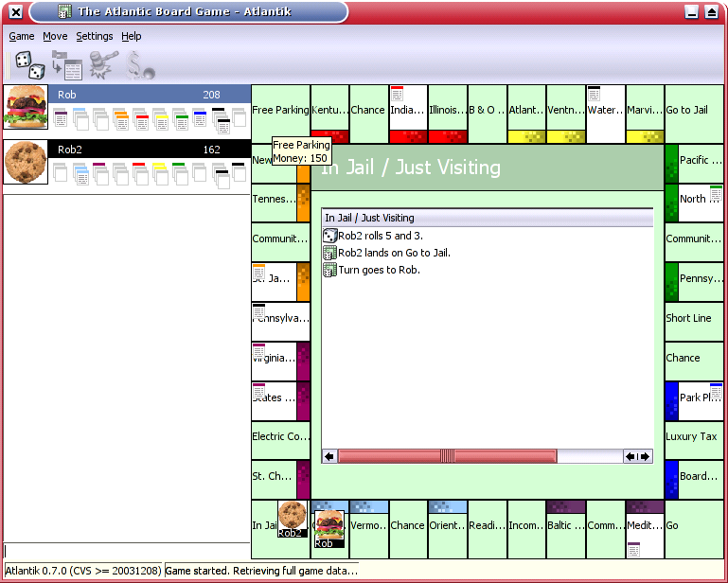Click the event log horizontal scrollbar thumb

pyautogui.click(x=447, y=456)
